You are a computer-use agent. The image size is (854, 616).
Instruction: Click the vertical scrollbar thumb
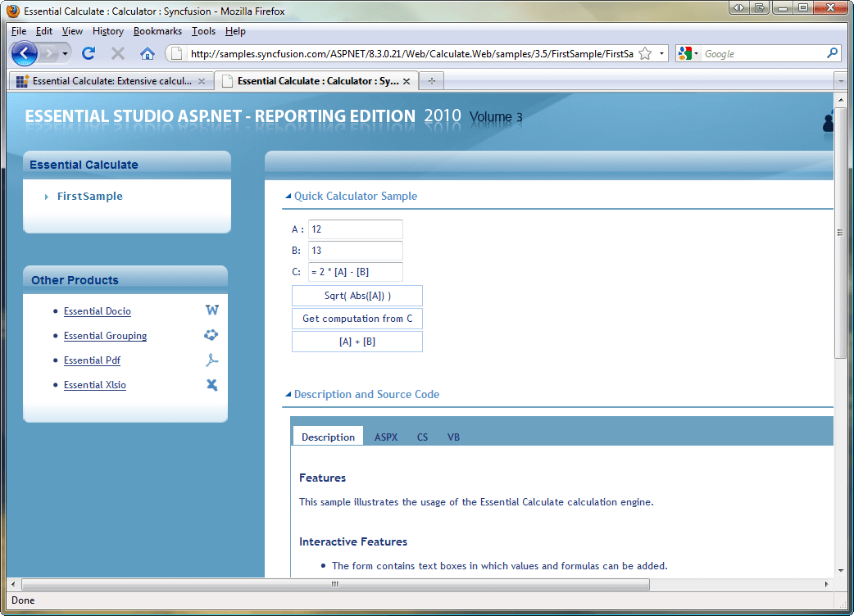pyautogui.click(x=840, y=233)
